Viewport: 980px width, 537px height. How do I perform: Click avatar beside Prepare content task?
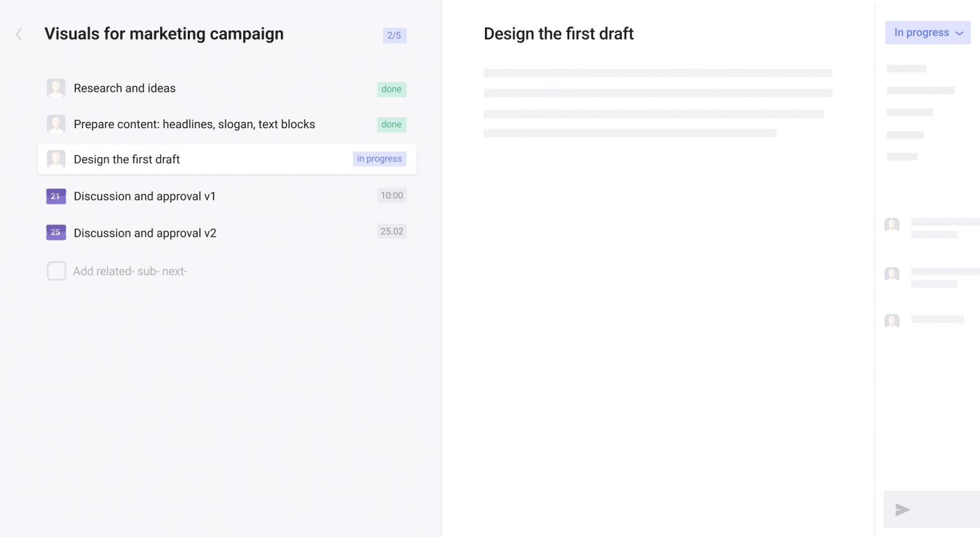[x=56, y=124]
